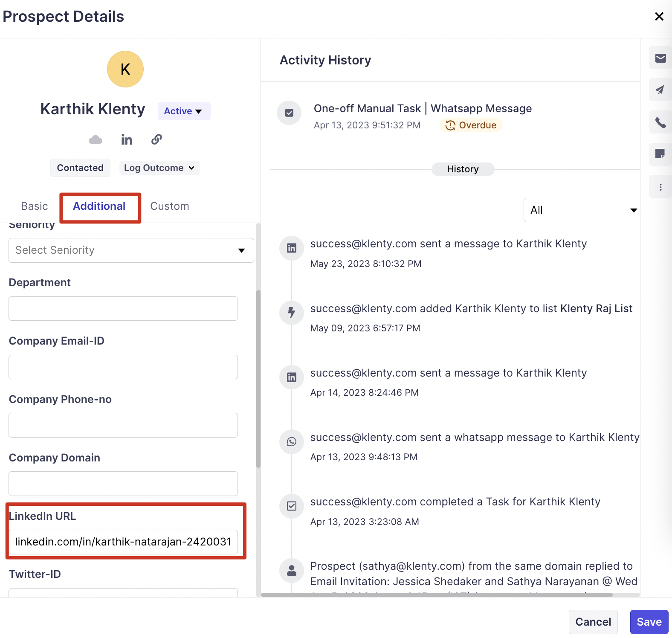Viewport: 672px width, 638px height.
Task: Click the Cancel button
Action: click(593, 622)
